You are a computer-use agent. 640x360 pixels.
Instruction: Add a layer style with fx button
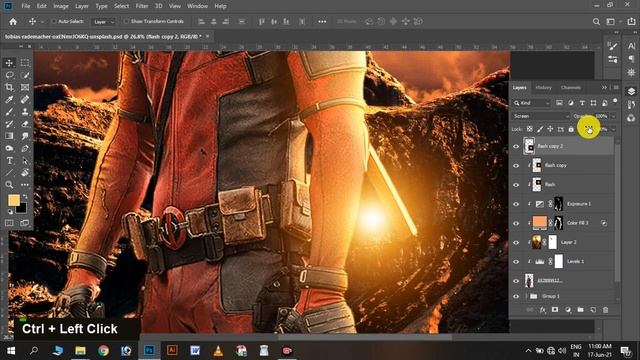[542, 310]
